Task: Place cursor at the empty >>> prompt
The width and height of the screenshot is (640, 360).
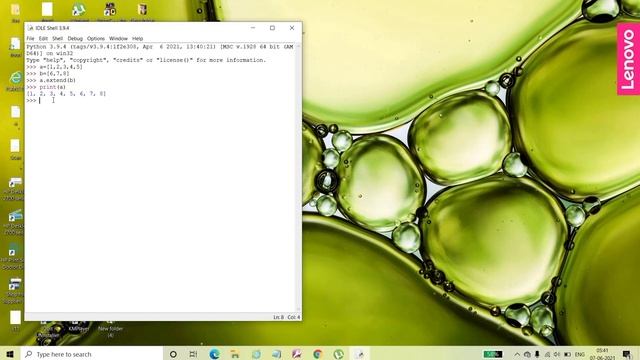Action: (x=40, y=100)
